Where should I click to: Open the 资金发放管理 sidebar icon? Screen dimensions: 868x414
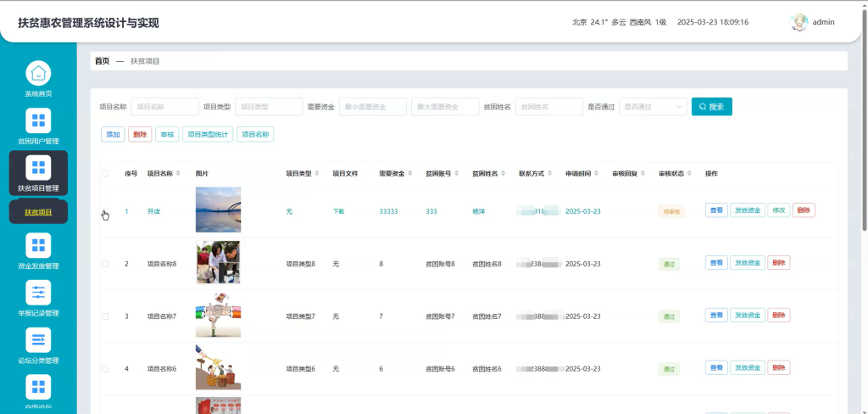tap(38, 245)
